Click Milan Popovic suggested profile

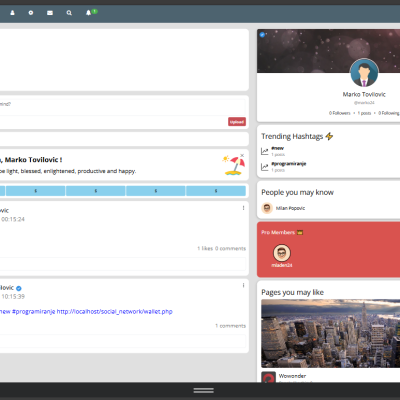(290, 208)
